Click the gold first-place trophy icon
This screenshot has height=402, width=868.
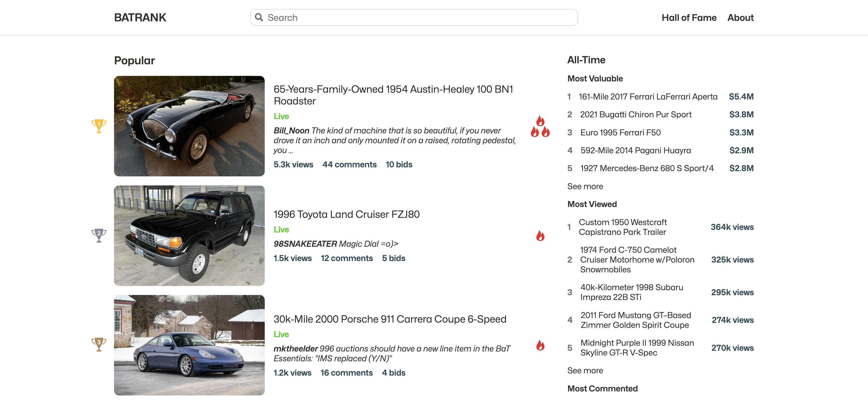tap(99, 126)
